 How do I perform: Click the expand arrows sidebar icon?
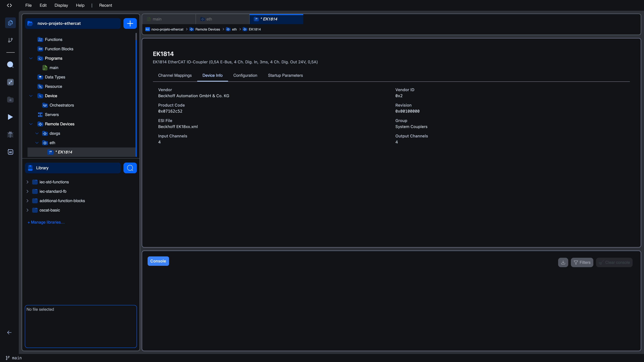(10, 82)
